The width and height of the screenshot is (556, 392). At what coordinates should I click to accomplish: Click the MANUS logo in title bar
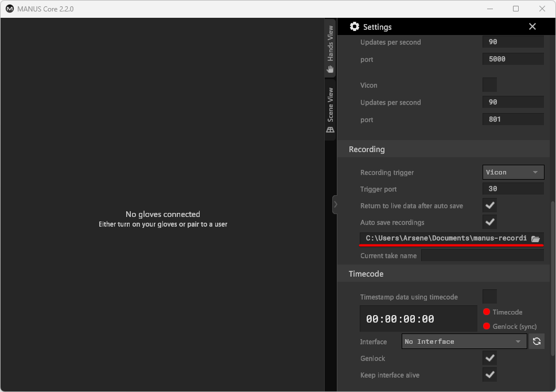tap(9, 9)
